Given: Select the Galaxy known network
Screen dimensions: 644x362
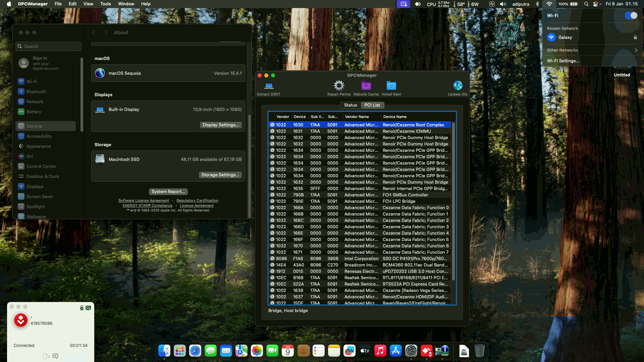Looking at the screenshot, I should [x=565, y=38].
